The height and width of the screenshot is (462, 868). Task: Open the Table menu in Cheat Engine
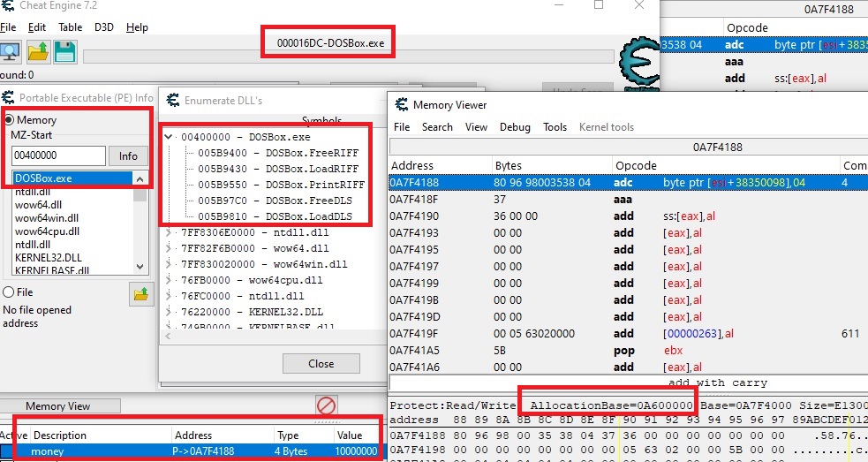70,27
